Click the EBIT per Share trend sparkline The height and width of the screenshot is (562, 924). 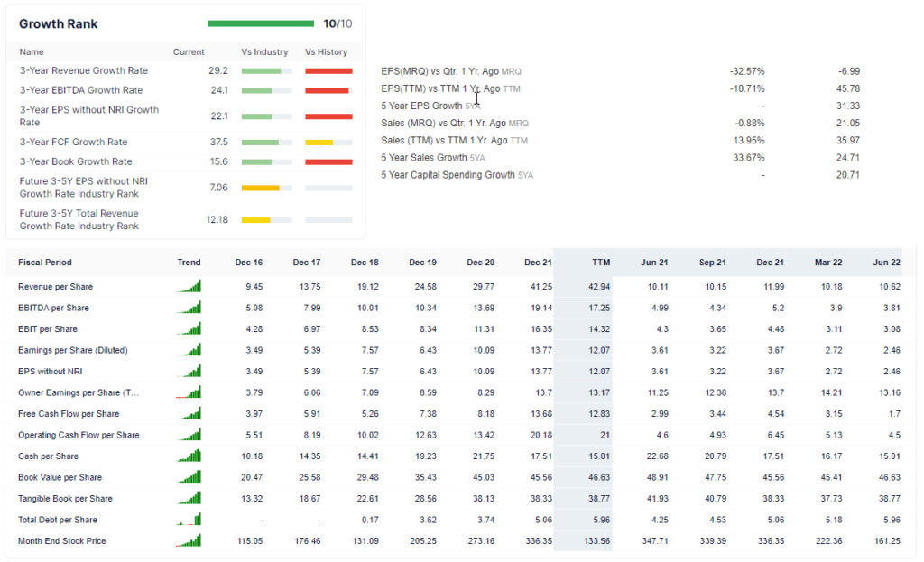[189, 328]
